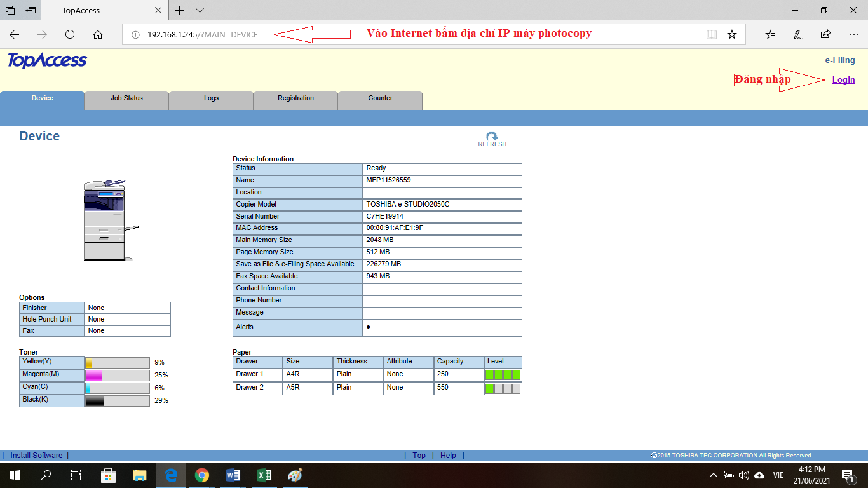The height and width of the screenshot is (488, 868).
Task: Open browser Settings and more menu
Action: (x=853, y=34)
